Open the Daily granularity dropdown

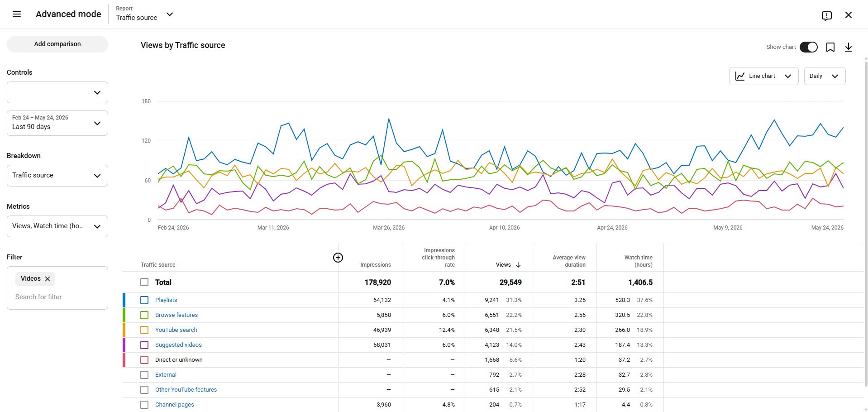[x=825, y=76]
